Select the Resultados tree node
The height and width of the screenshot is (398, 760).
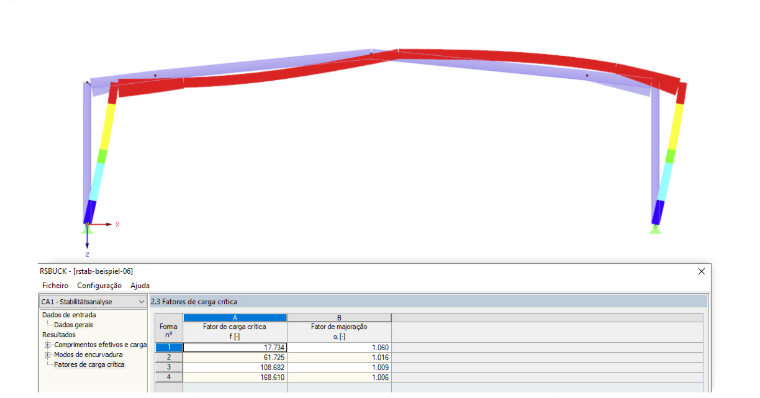pos(59,334)
